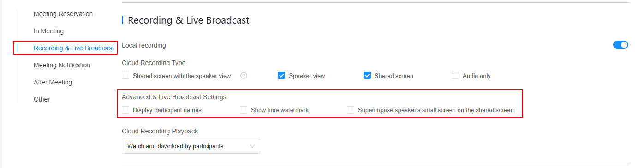
Task: Open the After Meeting section
Action: pyautogui.click(x=53, y=82)
